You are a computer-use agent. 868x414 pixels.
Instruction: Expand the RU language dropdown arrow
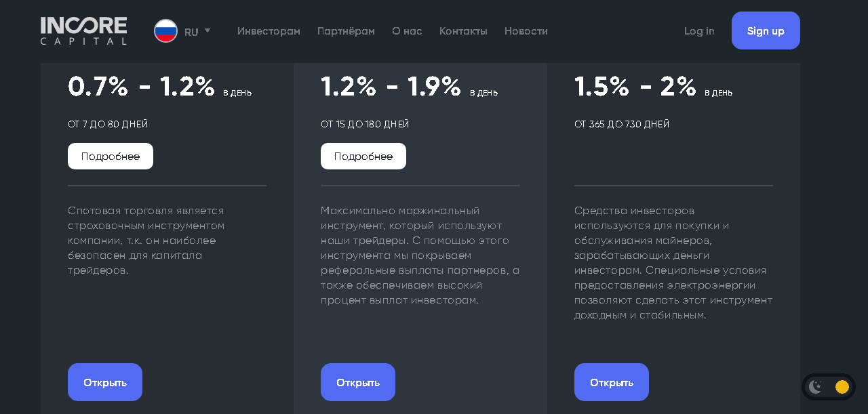coord(208,30)
